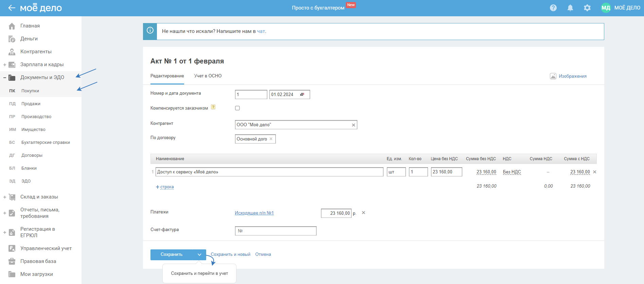644x284 pixels.
Task: Choose Сохранить и перейти в учет
Action: click(x=199, y=273)
